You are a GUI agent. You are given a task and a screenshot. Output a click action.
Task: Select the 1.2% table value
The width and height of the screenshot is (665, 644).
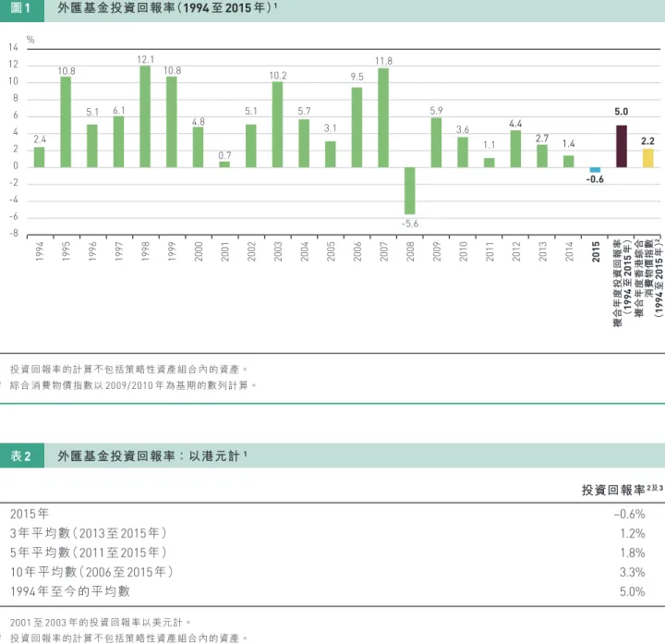633,533
